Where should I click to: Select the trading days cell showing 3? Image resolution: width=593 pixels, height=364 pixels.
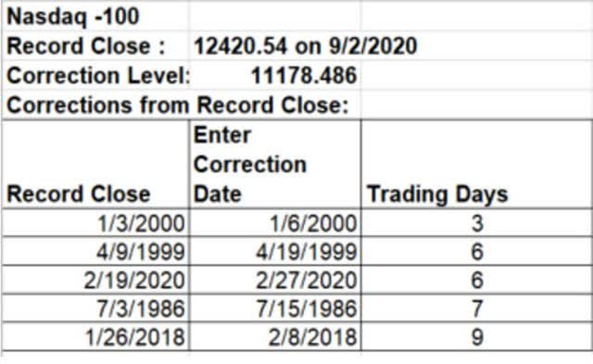pos(477,223)
